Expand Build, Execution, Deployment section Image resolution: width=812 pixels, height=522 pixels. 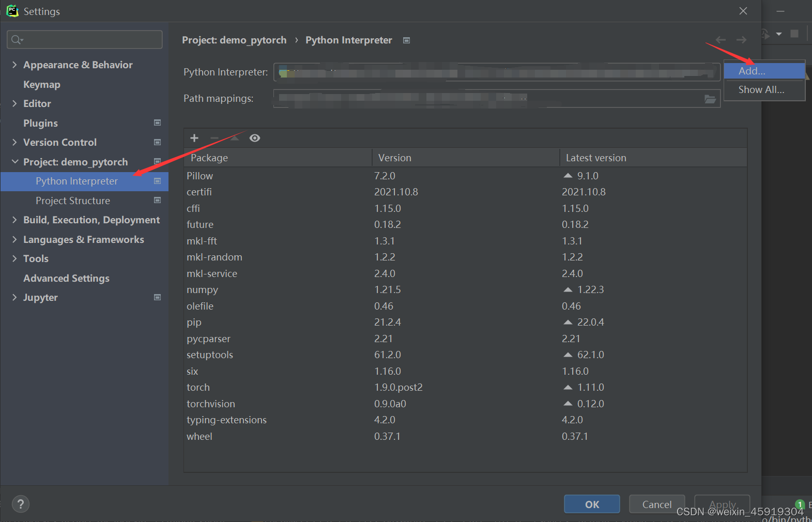[x=14, y=220]
